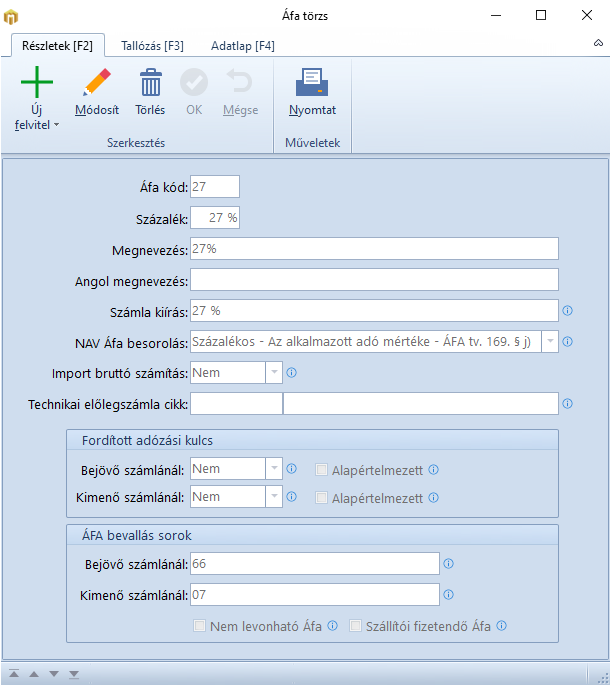611x686 pixels.
Task: Jump to first record navigation arrow
Action: (15, 674)
